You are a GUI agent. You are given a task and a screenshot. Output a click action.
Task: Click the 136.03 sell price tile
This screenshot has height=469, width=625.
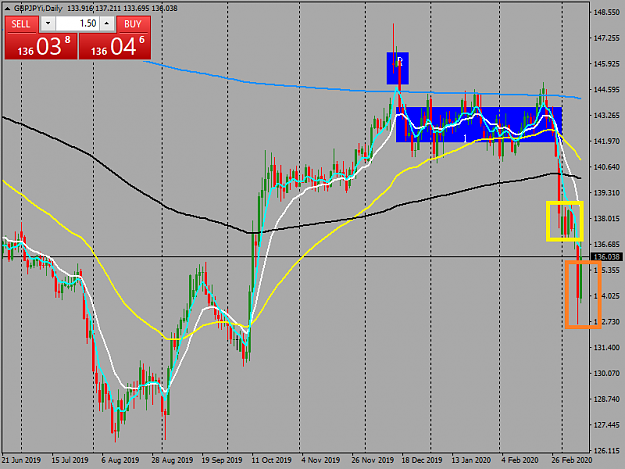[x=41, y=46]
